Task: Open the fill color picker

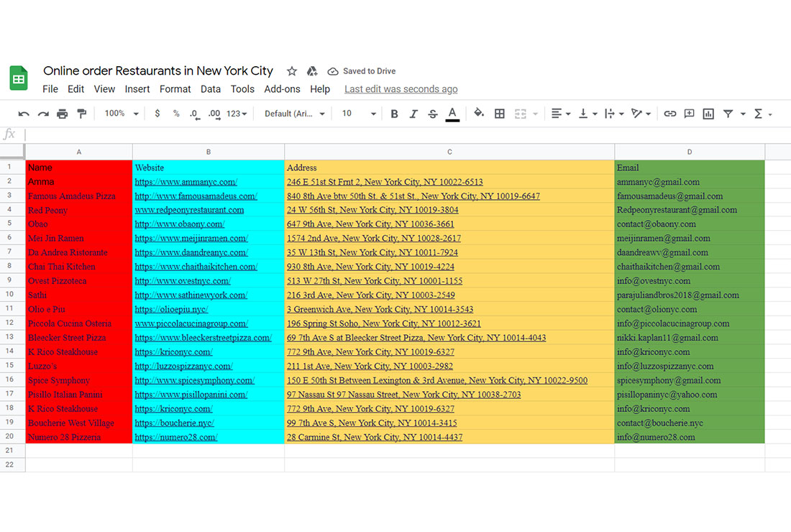Action: (x=479, y=114)
